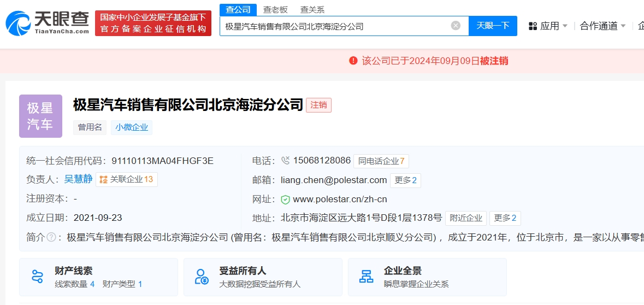Open the 财产线索 card title
The height and width of the screenshot is (305, 644).
click(x=74, y=271)
